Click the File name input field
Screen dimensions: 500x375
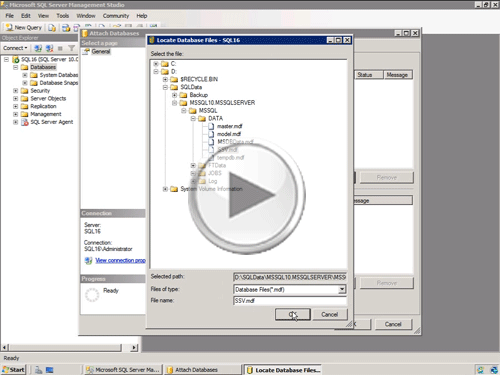pos(290,301)
